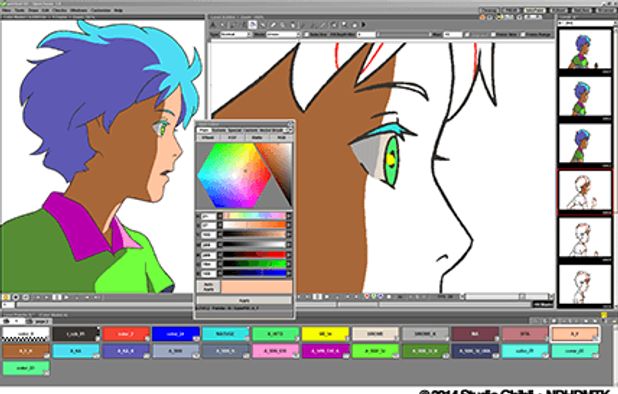Select the red-bordered frame thumbnail in level strip

coord(585,192)
